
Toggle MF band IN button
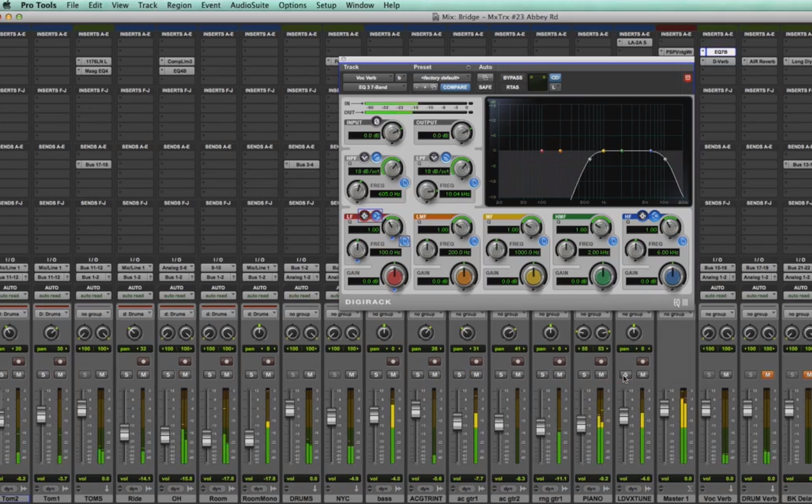tap(543, 241)
